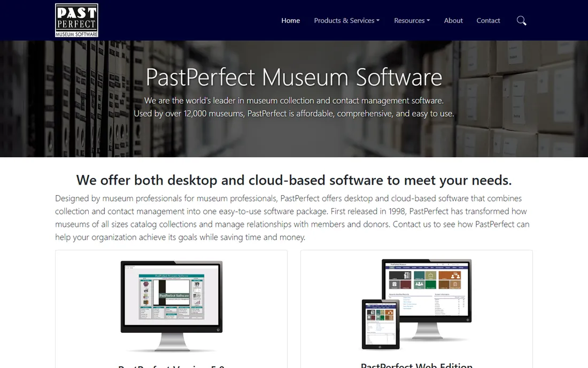Screen dimensions: 588x368
Task: Click the line 'We are the world's leader'
Action: tap(294, 101)
